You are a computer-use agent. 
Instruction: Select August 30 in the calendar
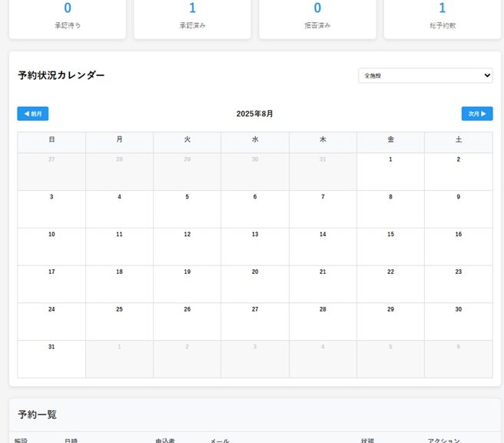(x=459, y=321)
